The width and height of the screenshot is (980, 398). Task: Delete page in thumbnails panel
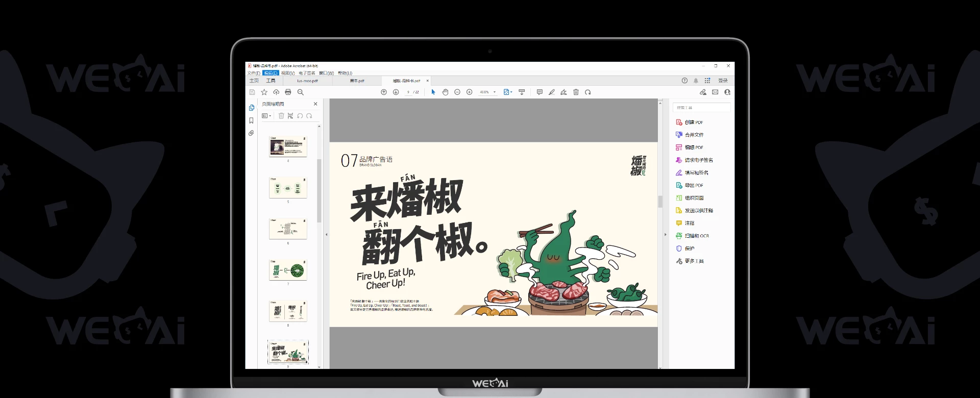281,116
